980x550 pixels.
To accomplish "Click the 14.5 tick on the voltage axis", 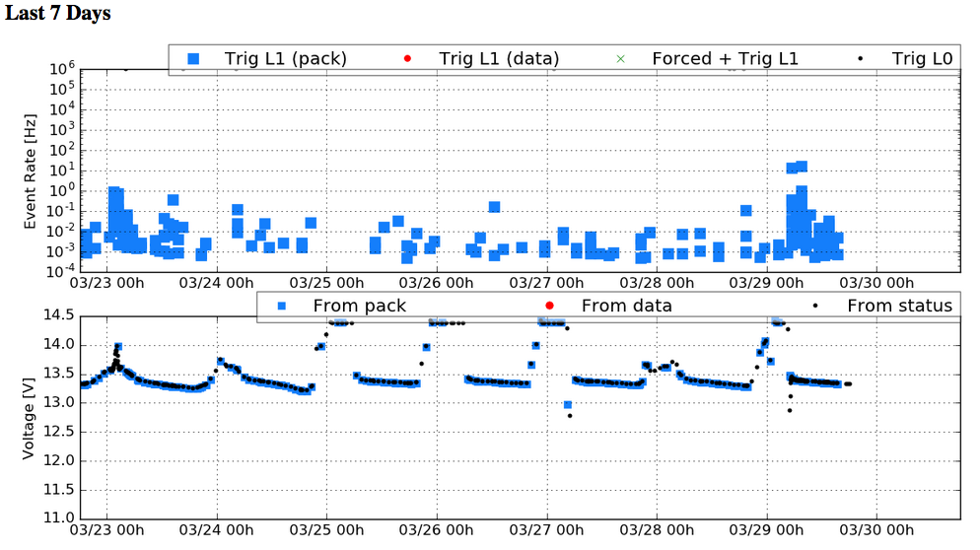I will coord(58,315).
